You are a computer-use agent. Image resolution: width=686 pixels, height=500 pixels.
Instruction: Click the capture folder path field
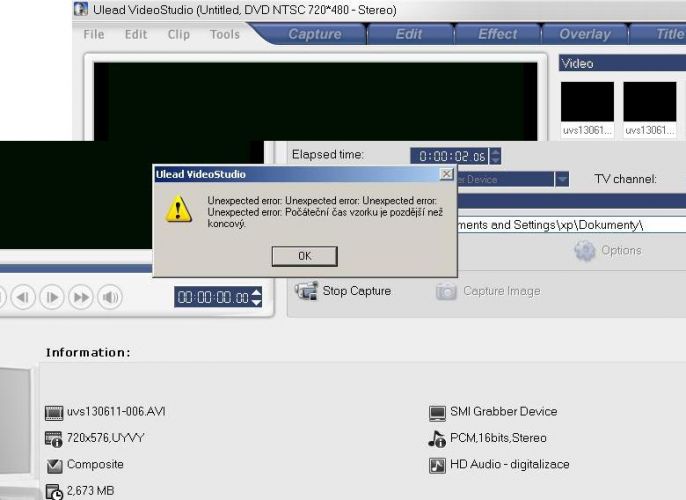[571, 225]
